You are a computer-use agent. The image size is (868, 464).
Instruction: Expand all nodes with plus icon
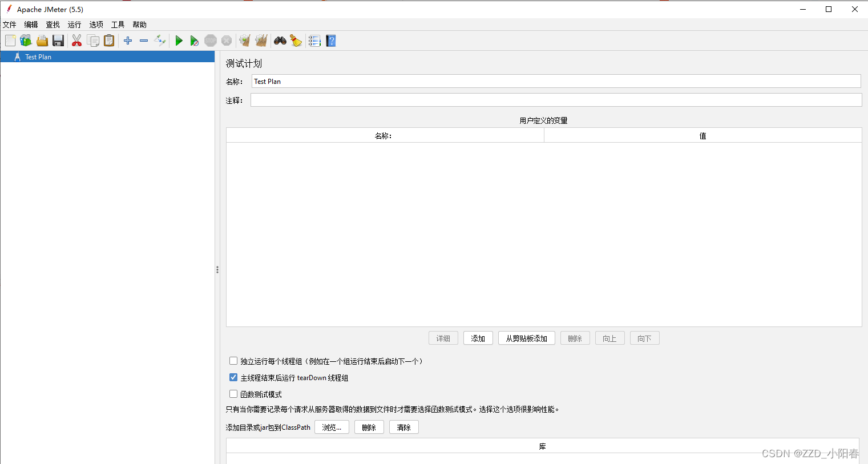click(128, 41)
